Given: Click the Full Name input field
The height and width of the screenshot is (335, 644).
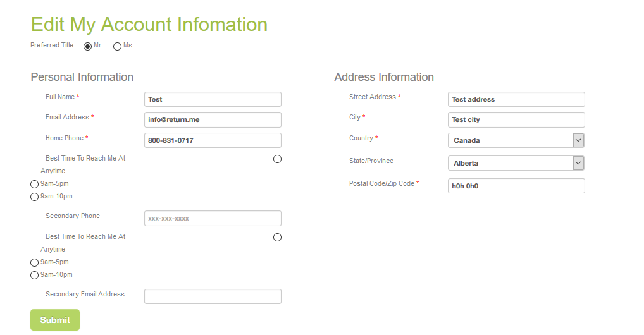Looking at the screenshot, I should pyautogui.click(x=213, y=99).
